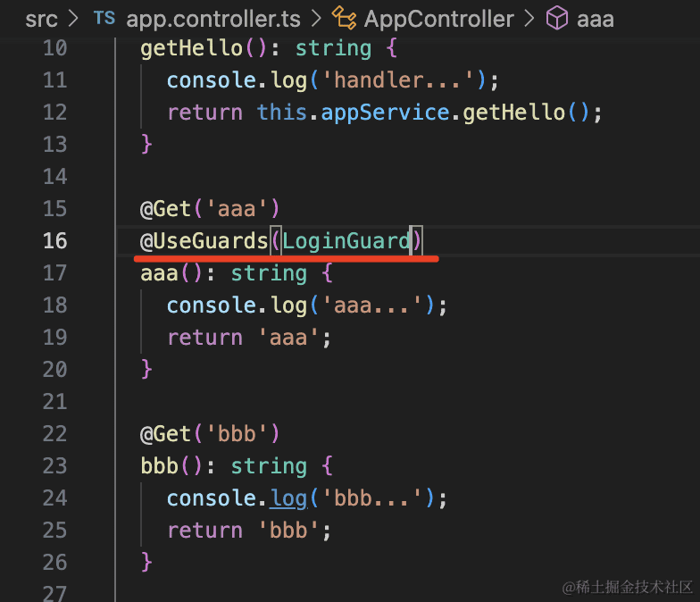Click the @UseGuards decorator name
Image resolution: width=700 pixels, height=602 pixels.
coord(211,240)
